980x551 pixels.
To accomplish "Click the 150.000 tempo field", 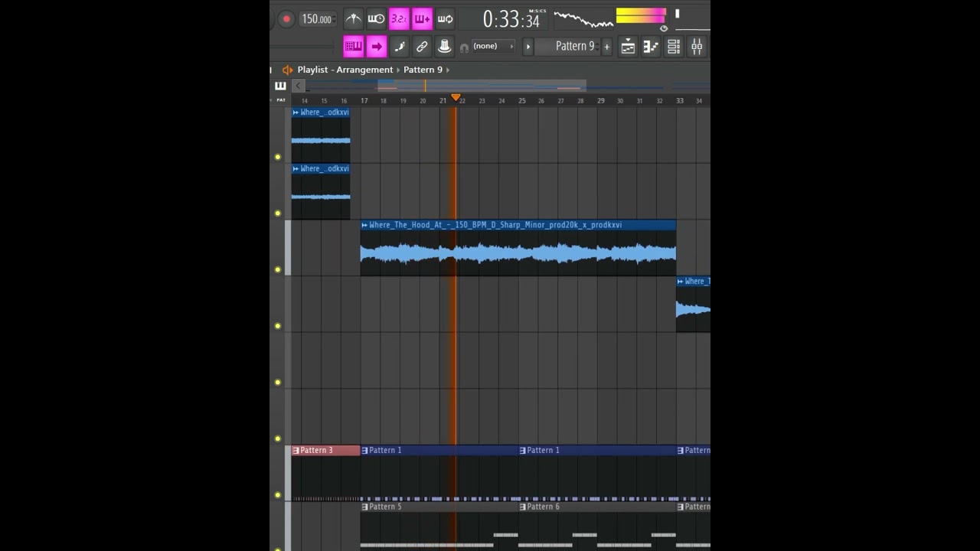I will 316,19.
